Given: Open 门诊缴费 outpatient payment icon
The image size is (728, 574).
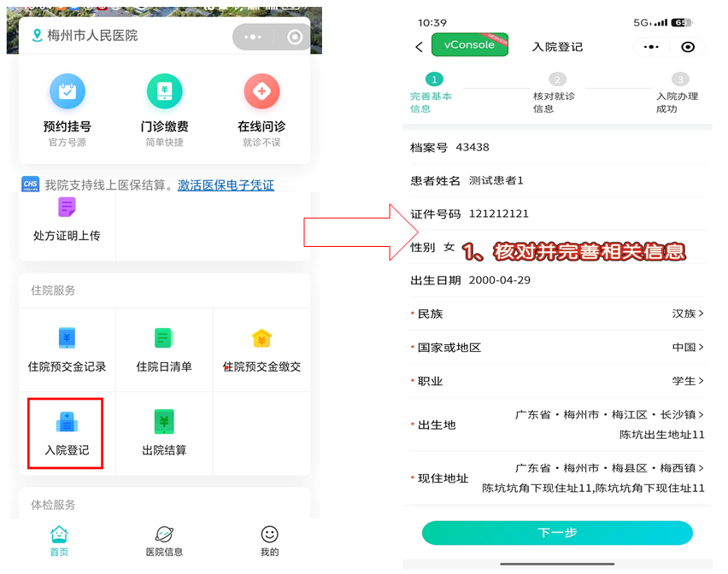Looking at the screenshot, I should tap(164, 91).
